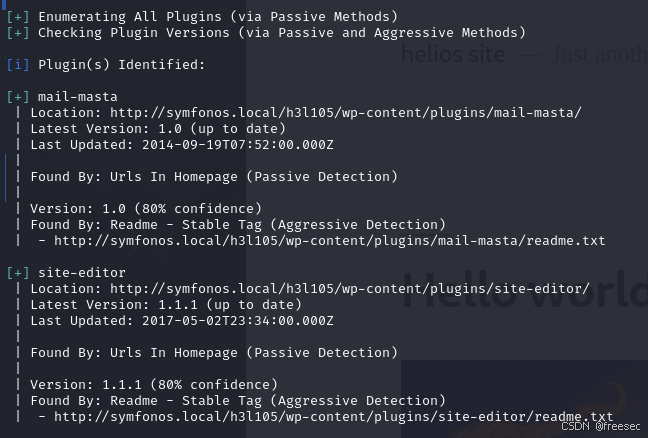Click site-editor Last Updated timestamp 2017-05-02
This screenshot has width=648, height=438.
coord(238,321)
